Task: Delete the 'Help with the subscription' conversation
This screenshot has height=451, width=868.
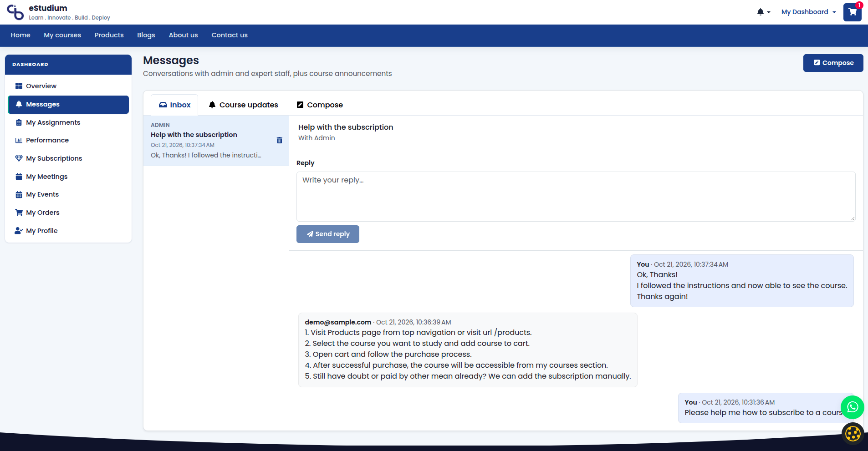Action: [x=280, y=140]
